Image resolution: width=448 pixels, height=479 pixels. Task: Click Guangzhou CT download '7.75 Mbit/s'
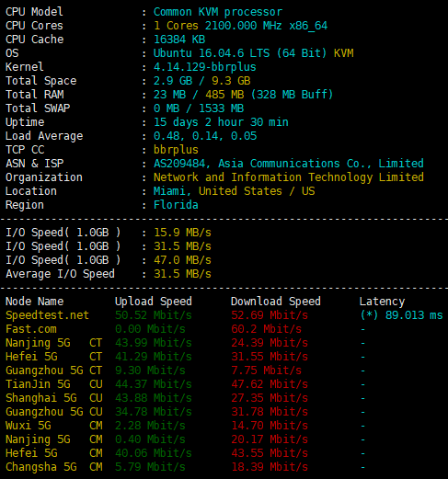[267, 371]
